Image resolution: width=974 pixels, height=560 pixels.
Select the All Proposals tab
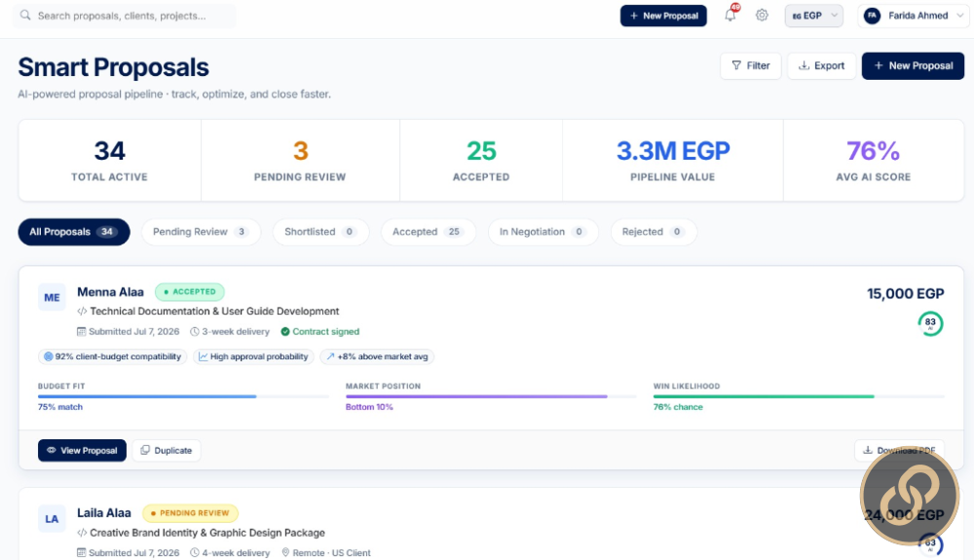coord(74,232)
